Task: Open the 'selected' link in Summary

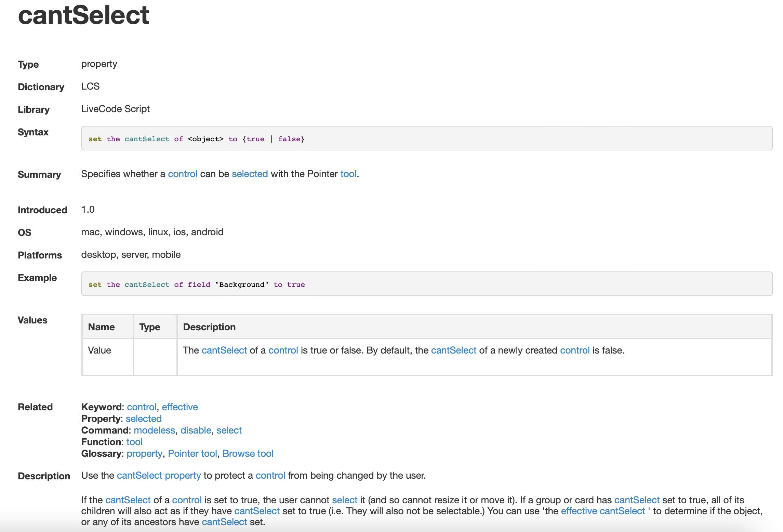Action: pos(250,174)
